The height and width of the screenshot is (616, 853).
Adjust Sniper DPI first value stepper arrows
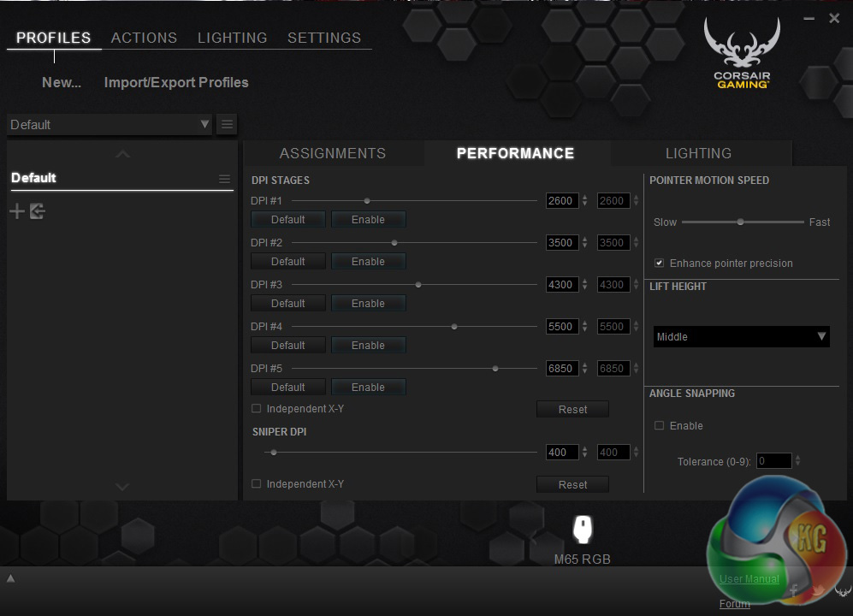pos(584,453)
